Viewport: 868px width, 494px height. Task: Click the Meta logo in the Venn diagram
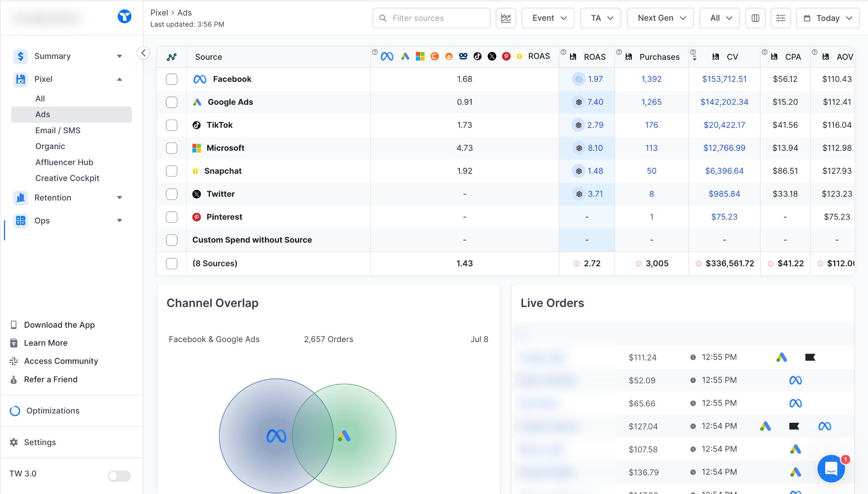click(276, 436)
